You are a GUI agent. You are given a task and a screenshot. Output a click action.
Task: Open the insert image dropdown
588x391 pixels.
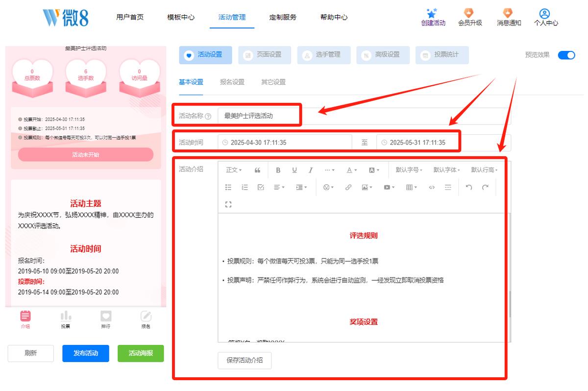367,187
